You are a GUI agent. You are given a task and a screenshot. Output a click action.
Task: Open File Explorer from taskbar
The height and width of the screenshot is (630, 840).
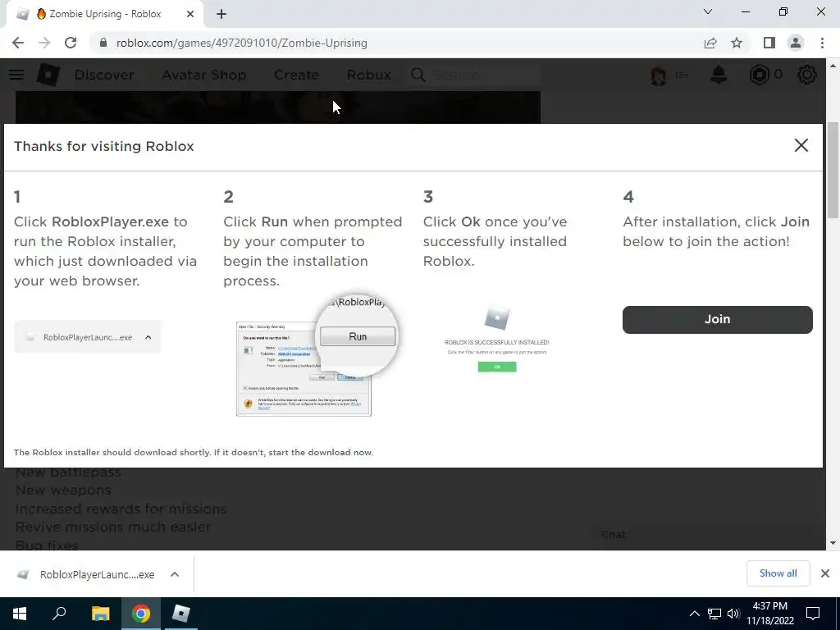pos(100,614)
